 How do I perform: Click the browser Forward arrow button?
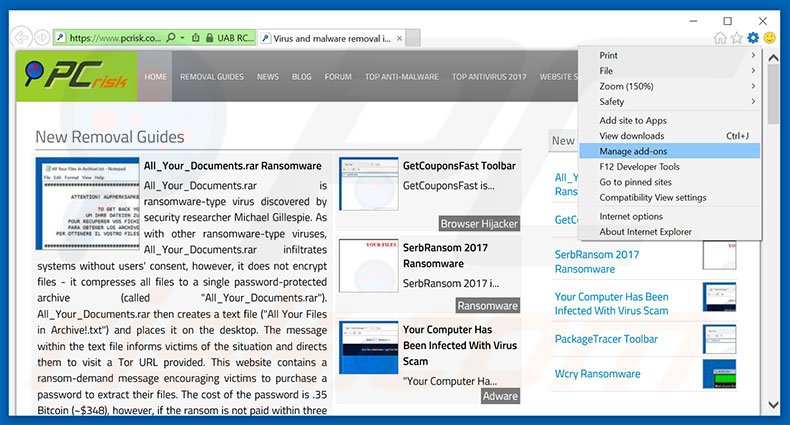[42, 37]
